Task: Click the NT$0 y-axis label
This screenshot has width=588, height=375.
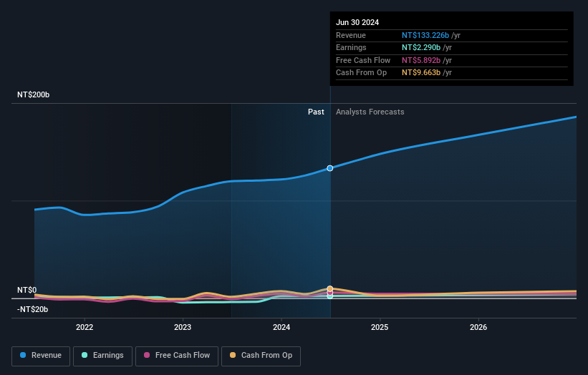Action: (x=27, y=290)
